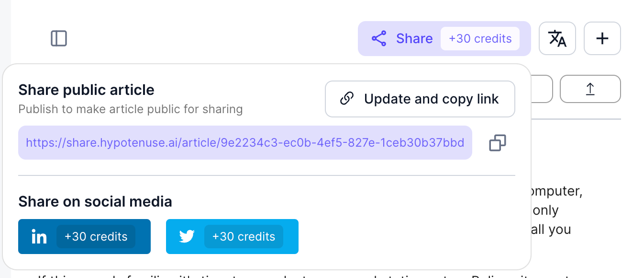Click the plus icon button
Viewport: 644px width, 278px height.
coord(602,38)
